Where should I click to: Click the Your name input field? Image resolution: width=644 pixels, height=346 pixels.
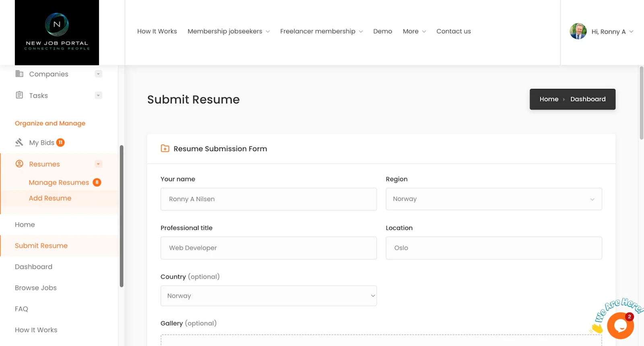coord(268,199)
